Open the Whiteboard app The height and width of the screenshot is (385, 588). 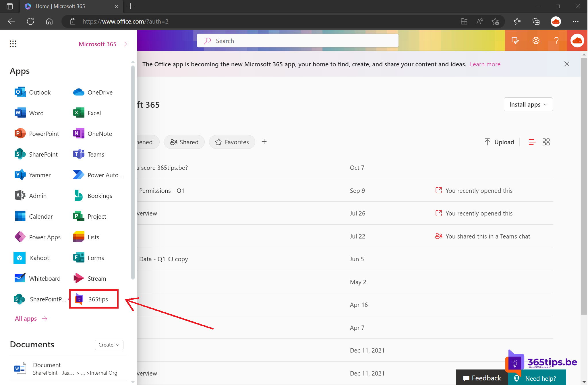44,278
